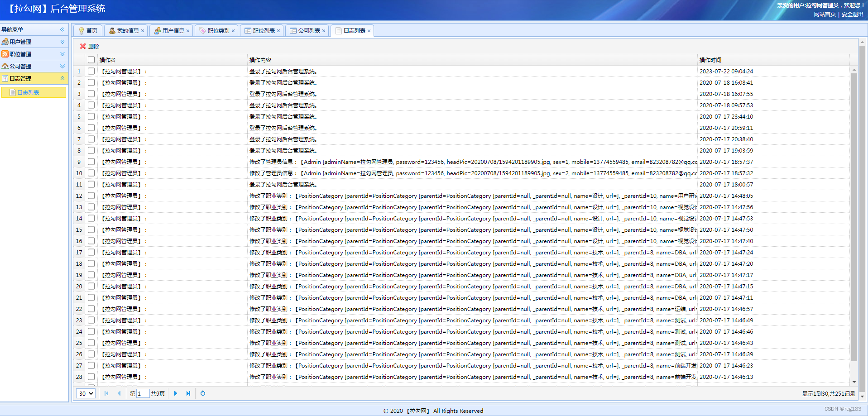This screenshot has width=868, height=416.
Task: Close the 用户信息 tab
Action: pyautogui.click(x=188, y=31)
